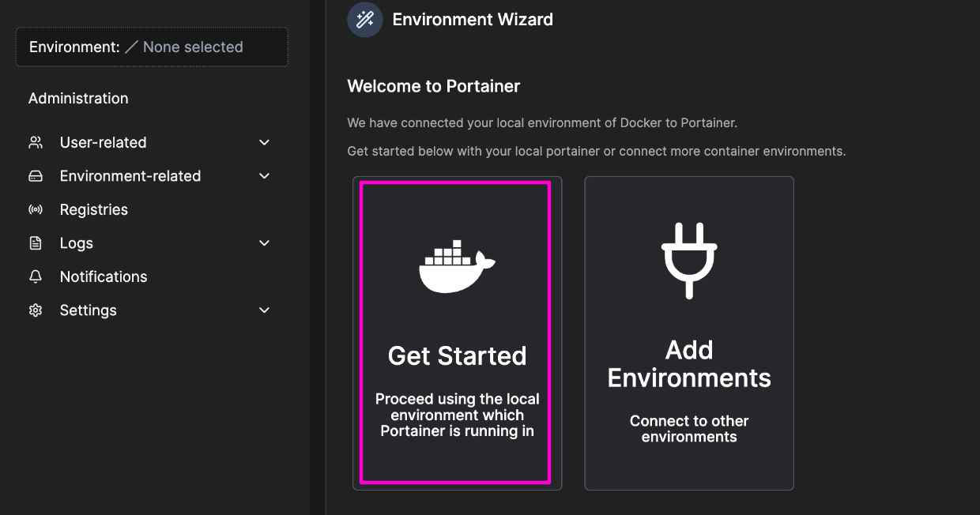Open the Logs menu label
This screenshot has height=515, width=980.
tap(77, 243)
